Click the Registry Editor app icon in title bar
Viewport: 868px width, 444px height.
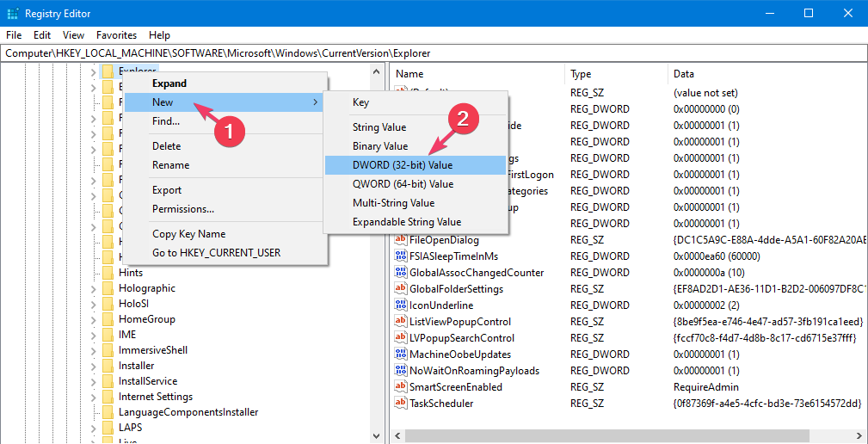[13, 13]
